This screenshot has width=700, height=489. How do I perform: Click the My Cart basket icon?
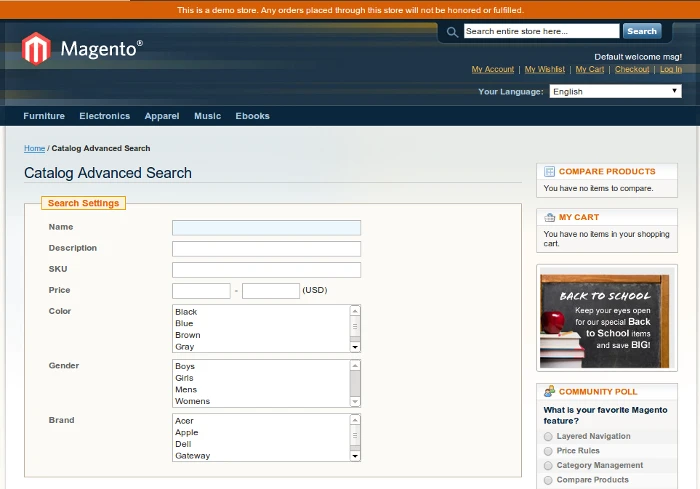549,217
